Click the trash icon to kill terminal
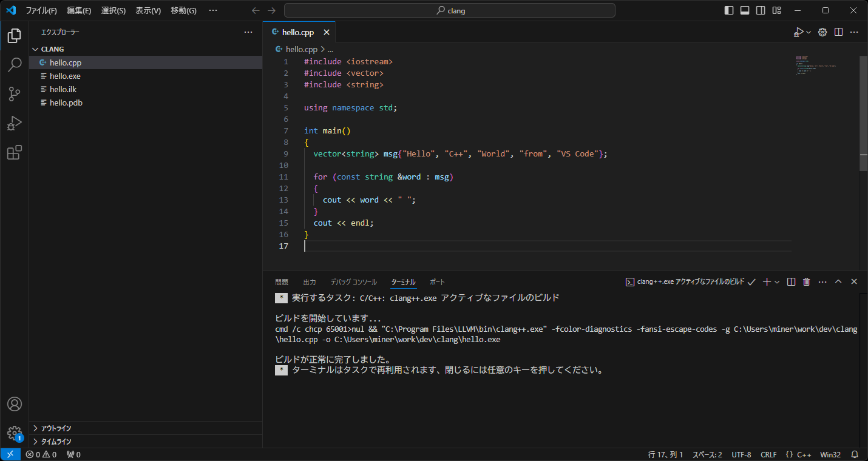Screen dimensions: 868x461 point(806,281)
